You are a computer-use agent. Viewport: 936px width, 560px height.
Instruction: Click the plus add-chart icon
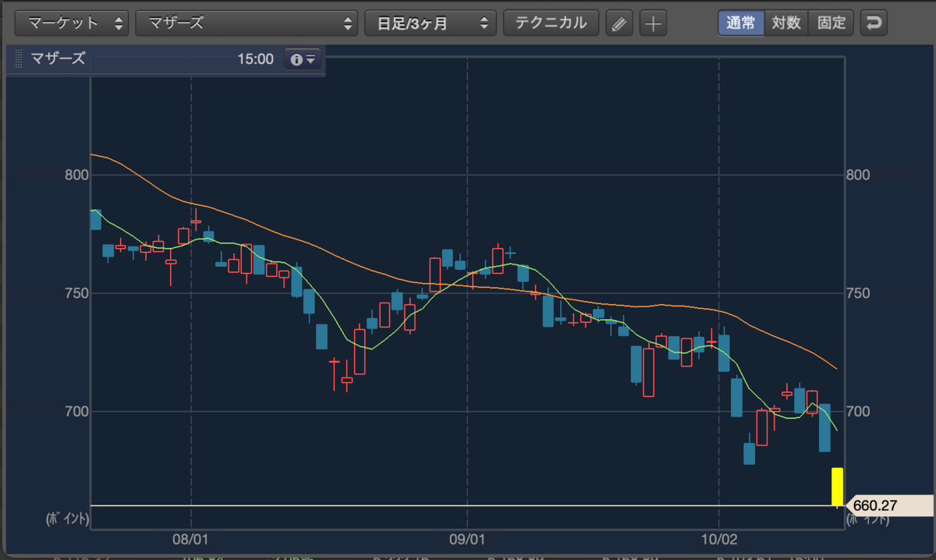click(653, 23)
